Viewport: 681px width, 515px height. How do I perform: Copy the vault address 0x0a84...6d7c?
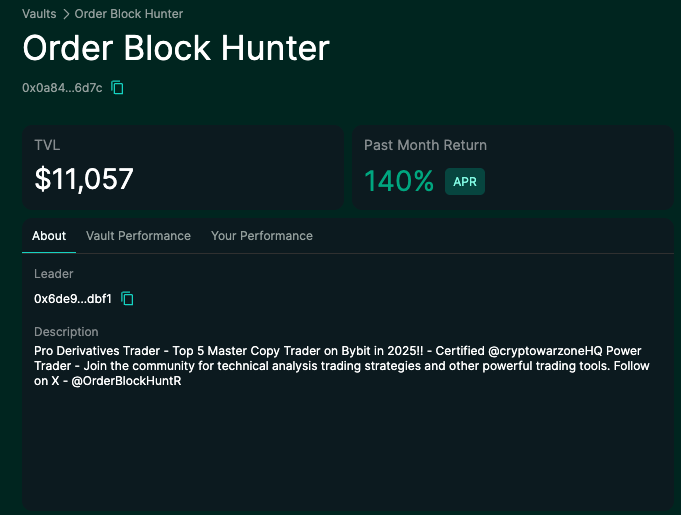click(117, 88)
